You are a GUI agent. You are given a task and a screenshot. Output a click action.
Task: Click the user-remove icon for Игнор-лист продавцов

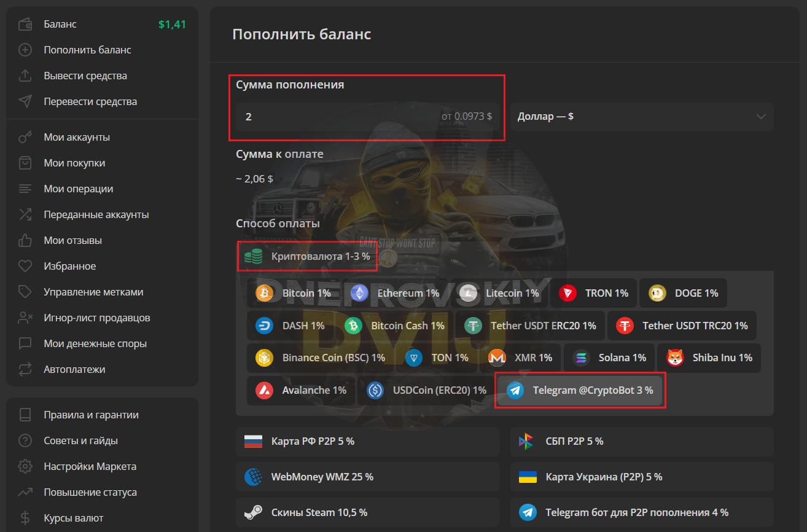(25, 318)
